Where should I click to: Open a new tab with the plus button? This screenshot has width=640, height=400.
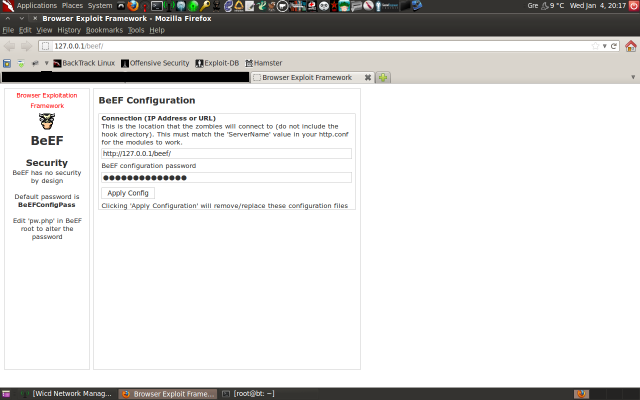pyautogui.click(x=384, y=77)
